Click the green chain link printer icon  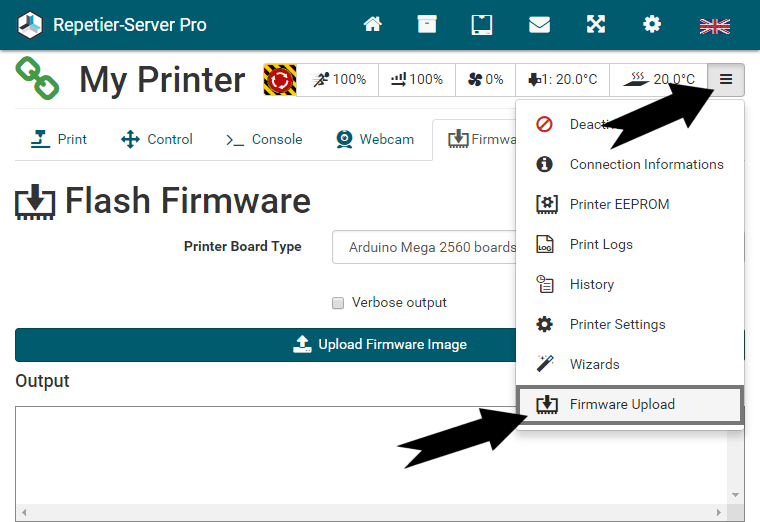click(37, 79)
